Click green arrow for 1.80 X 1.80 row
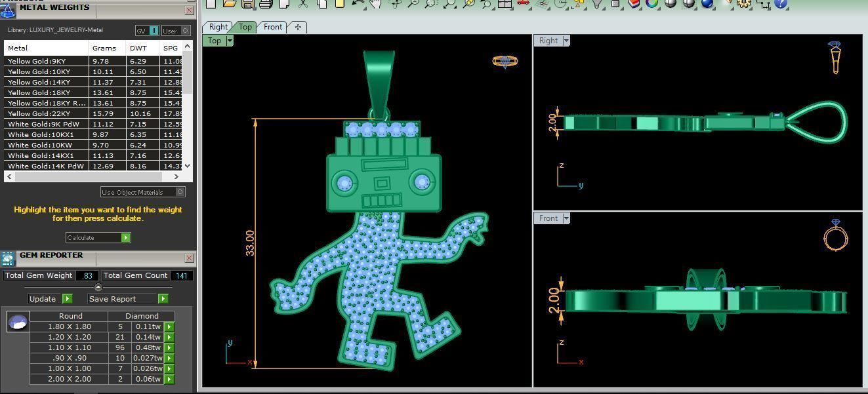This screenshot has height=394, width=868. [169, 326]
